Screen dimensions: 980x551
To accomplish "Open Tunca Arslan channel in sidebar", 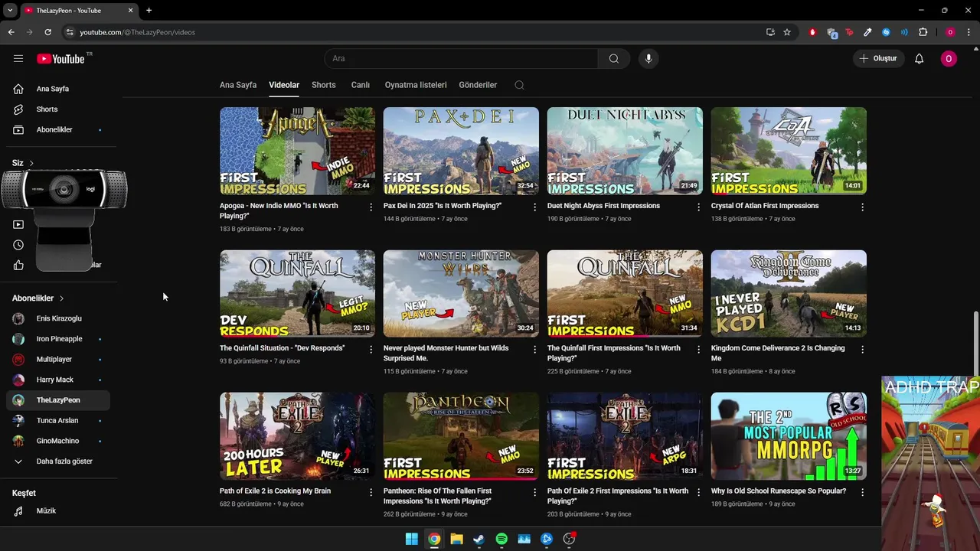I will pyautogui.click(x=58, y=421).
